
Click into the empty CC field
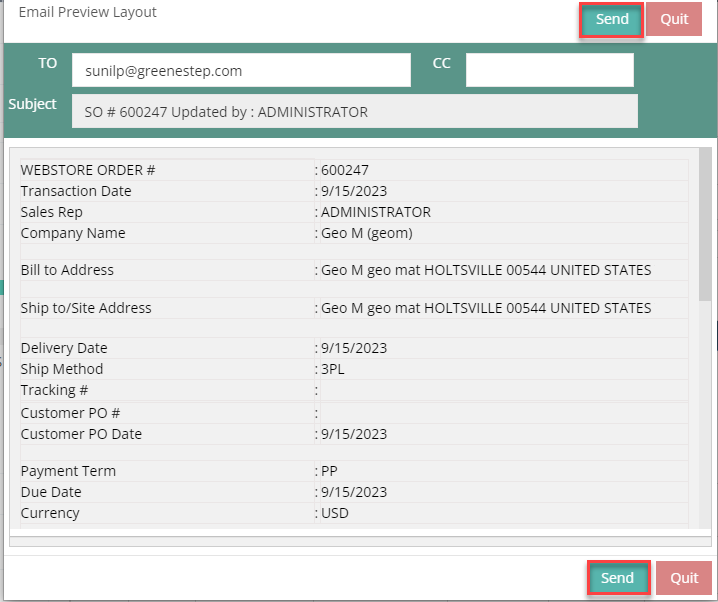549,71
